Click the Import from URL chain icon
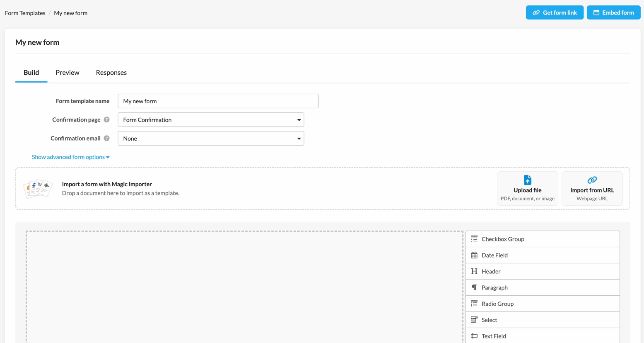 (x=592, y=180)
